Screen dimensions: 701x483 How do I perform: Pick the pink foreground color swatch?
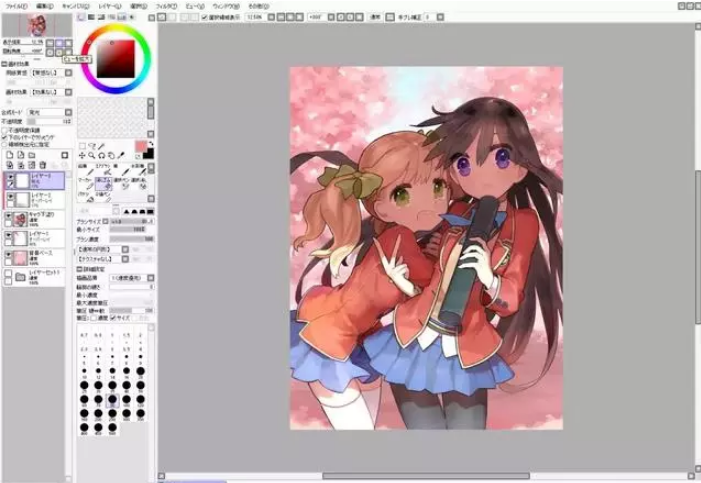click(141, 146)
